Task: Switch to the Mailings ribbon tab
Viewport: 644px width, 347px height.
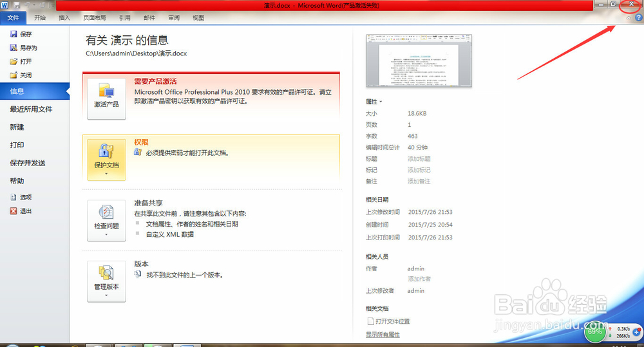Action: point(149,17)
